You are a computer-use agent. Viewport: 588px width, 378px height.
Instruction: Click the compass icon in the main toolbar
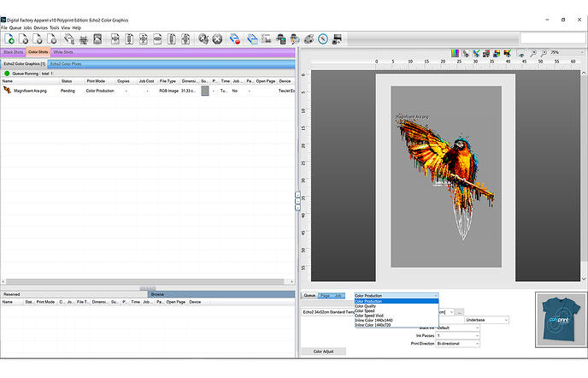323,38
